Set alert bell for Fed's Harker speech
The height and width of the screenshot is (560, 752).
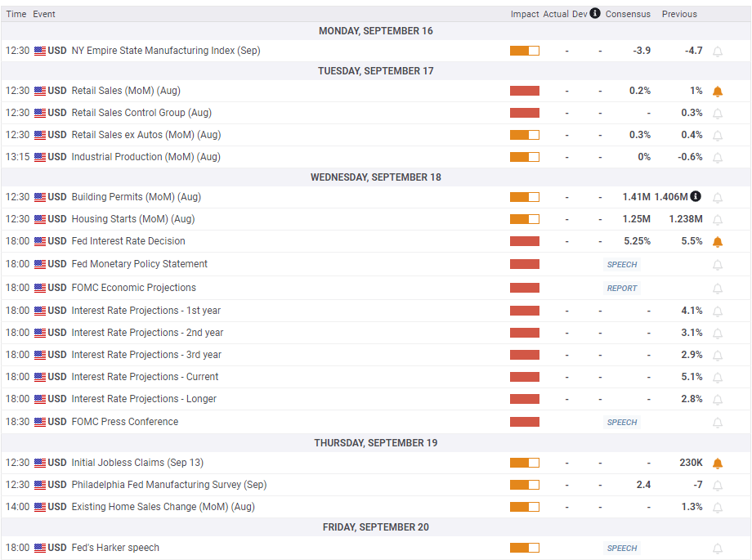point(718,549)
